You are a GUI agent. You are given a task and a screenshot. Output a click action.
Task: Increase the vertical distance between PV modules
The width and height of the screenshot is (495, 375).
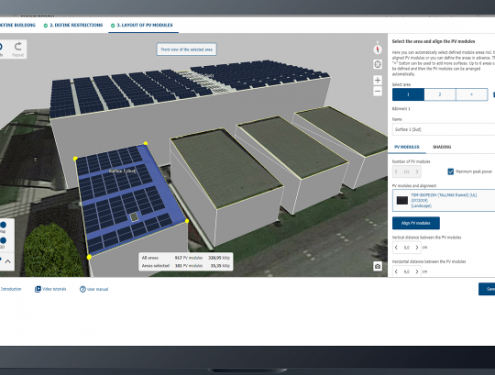click(x=417, y=247)
